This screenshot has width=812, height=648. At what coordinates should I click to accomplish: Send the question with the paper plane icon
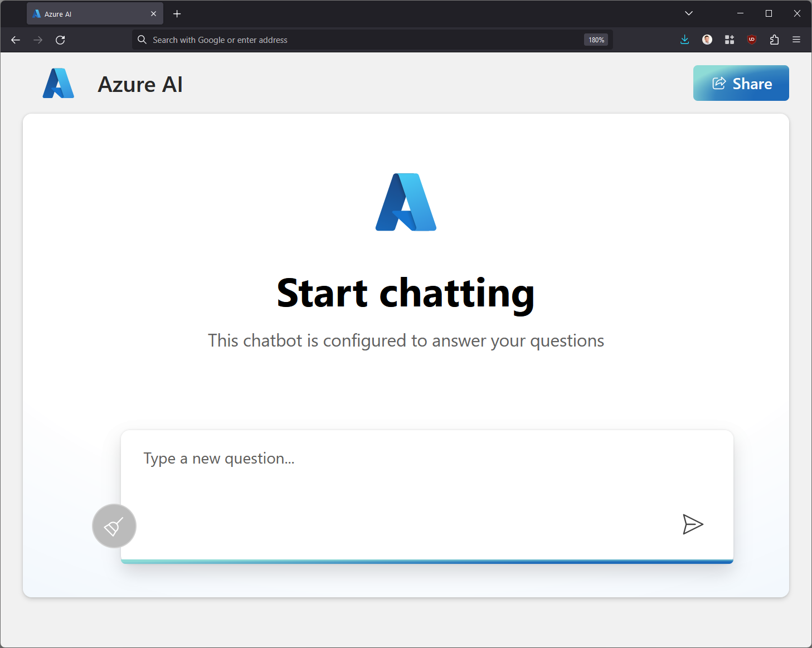pos(693,524)
